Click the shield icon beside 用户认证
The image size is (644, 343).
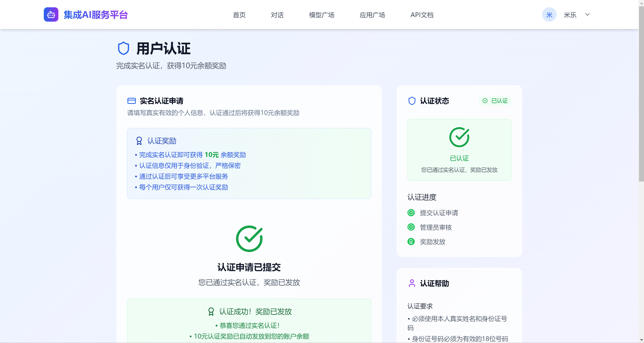tap(124, 48)
